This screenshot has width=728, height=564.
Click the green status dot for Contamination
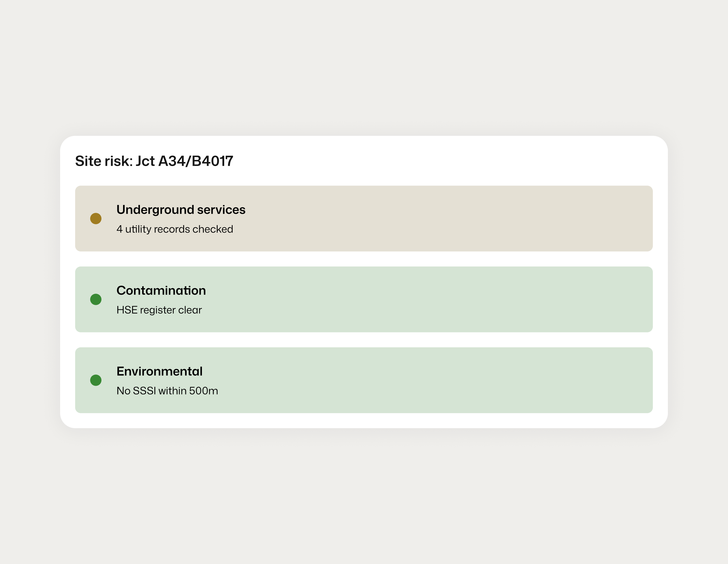tap(96, 300)
